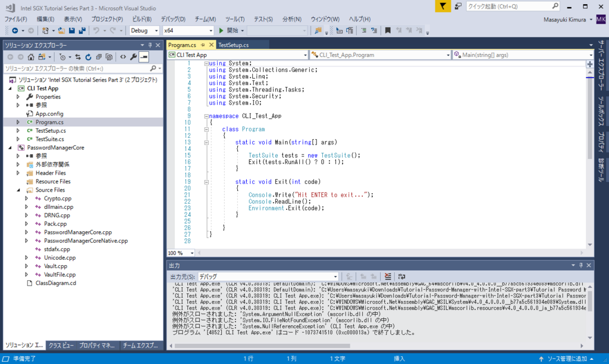Expand the Header Files folder

pos(18,173)
